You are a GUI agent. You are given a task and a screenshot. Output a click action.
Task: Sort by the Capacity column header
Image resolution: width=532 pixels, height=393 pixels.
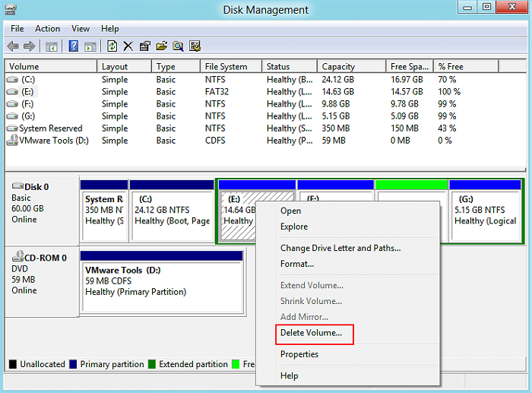click(352, 67)
